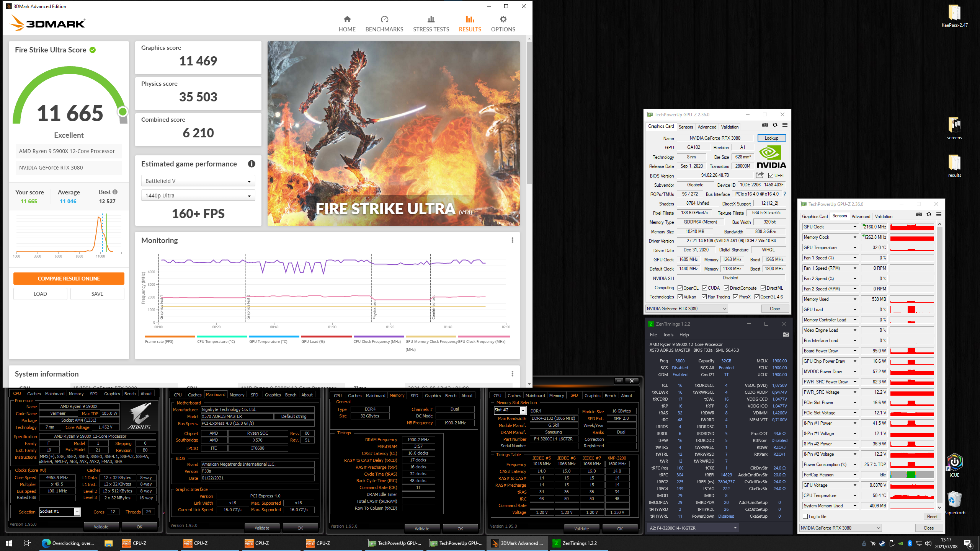Click the refresh icon in the GPU-Z Sensors window
The width and height of the screenshot is (980, 551).
[x=929, y=215]
